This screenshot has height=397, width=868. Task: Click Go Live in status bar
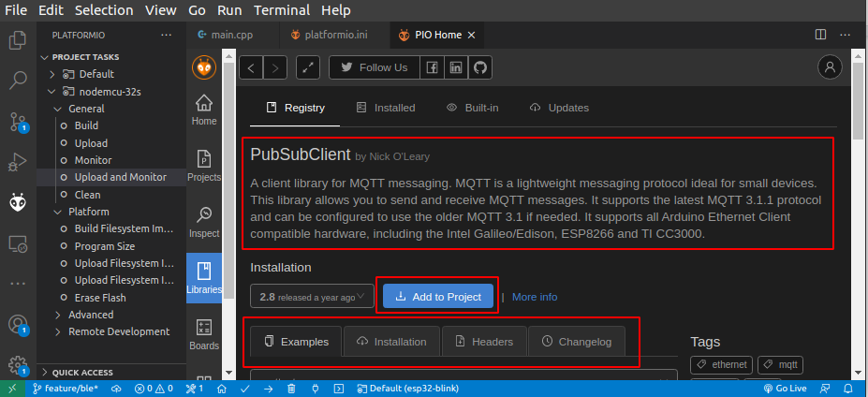pyautogui.click(x=785, y=389)
